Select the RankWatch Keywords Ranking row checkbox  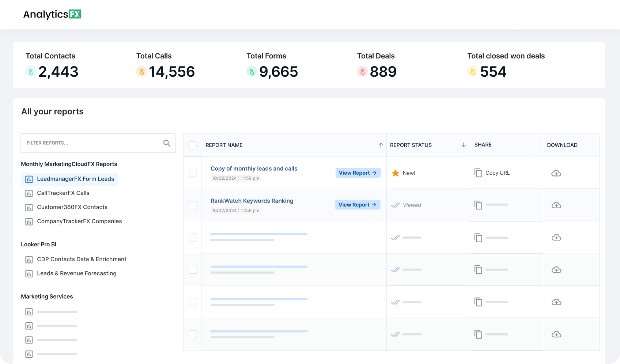[x=193, y=205]
